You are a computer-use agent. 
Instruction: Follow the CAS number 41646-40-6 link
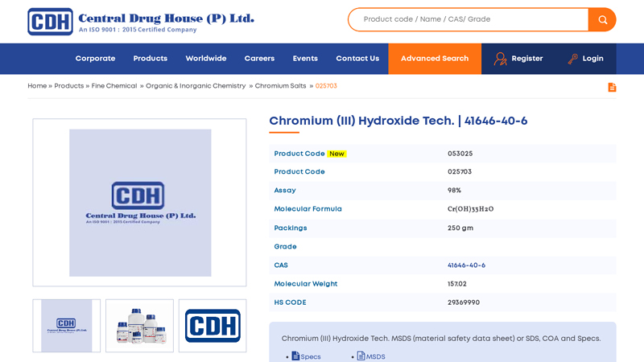coord(466,265)
